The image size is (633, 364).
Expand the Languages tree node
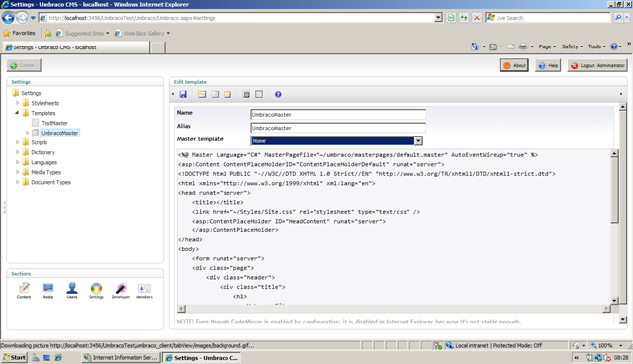tap(18, 162)
